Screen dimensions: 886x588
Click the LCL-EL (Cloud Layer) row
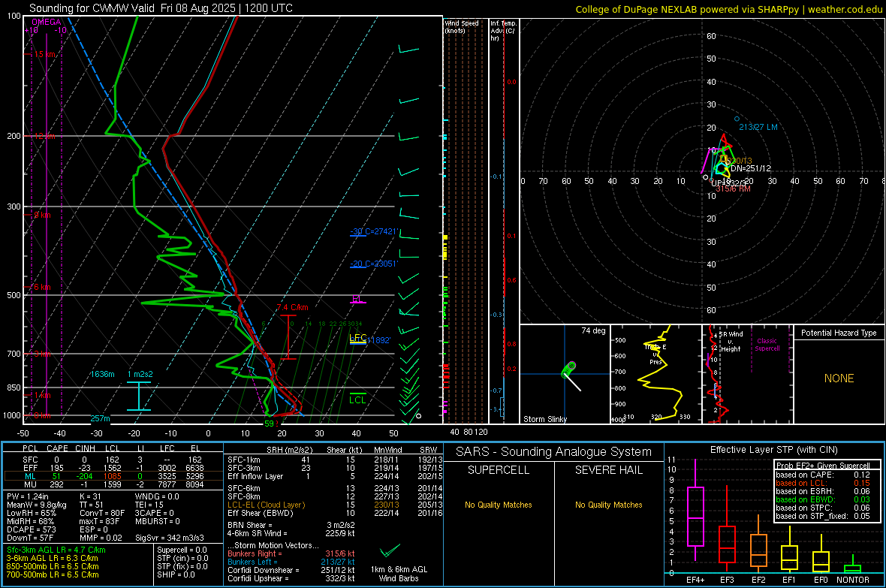(335, 505)
